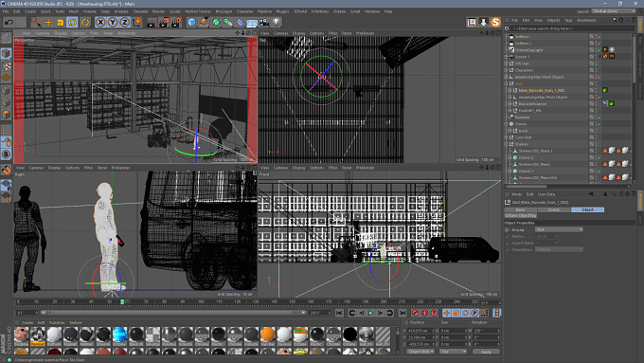Switch to the Basic tab in Attributes

(x=520, y=209)
